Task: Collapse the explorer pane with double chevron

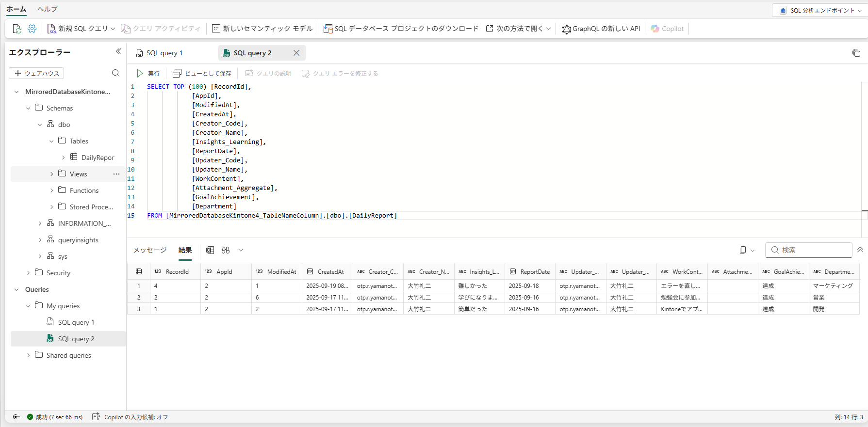Action: click(118, 51)
